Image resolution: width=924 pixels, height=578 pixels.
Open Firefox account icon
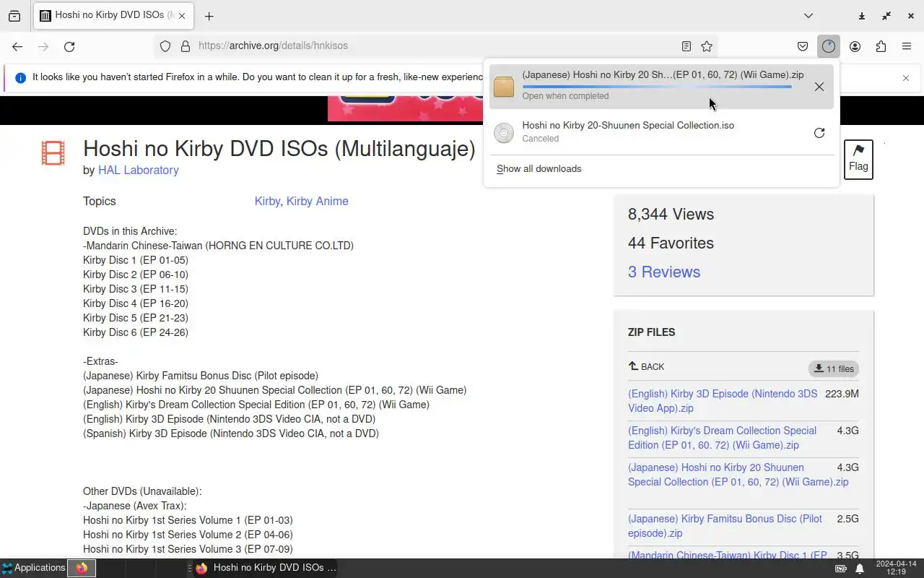click(x=855, y=46)
